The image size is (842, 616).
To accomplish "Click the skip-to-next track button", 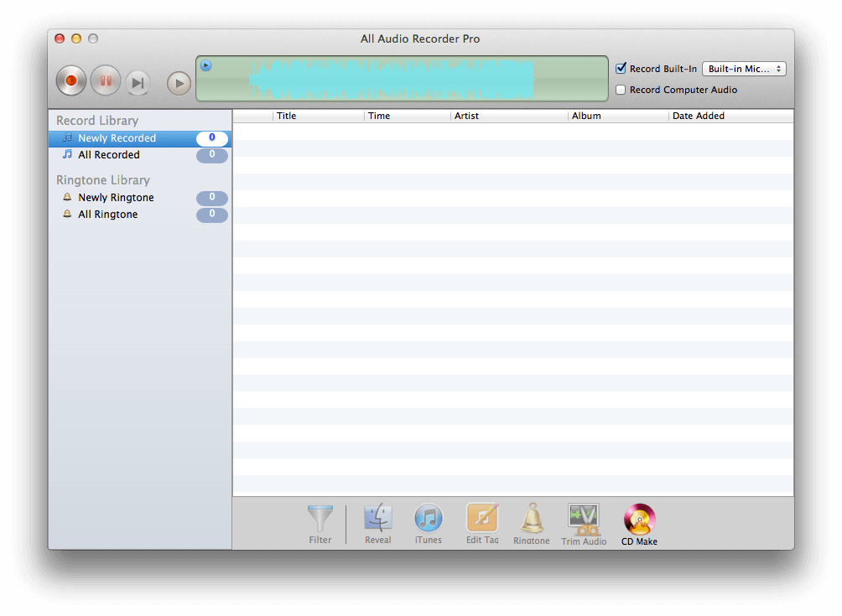I will (x=138, y=83).
